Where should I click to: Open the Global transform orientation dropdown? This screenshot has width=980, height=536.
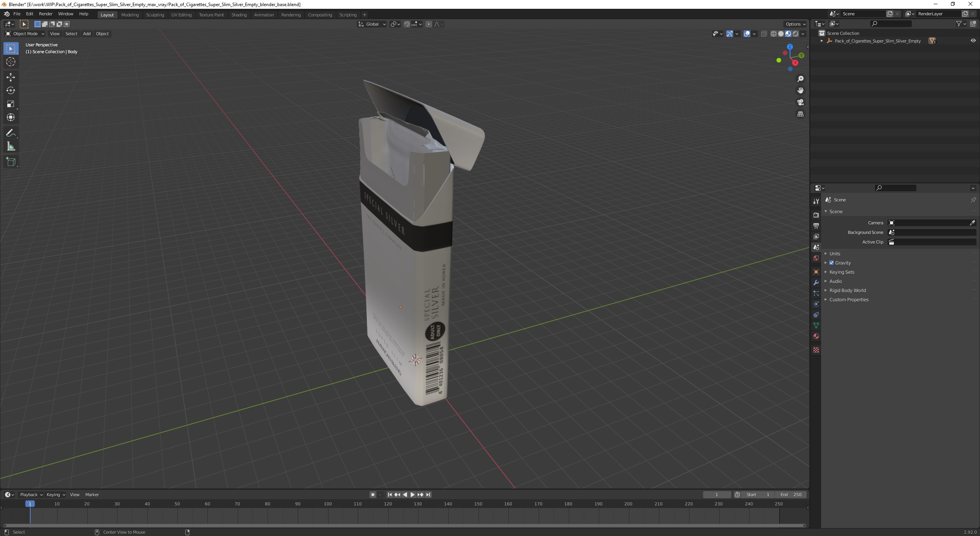tap(372, 24)
